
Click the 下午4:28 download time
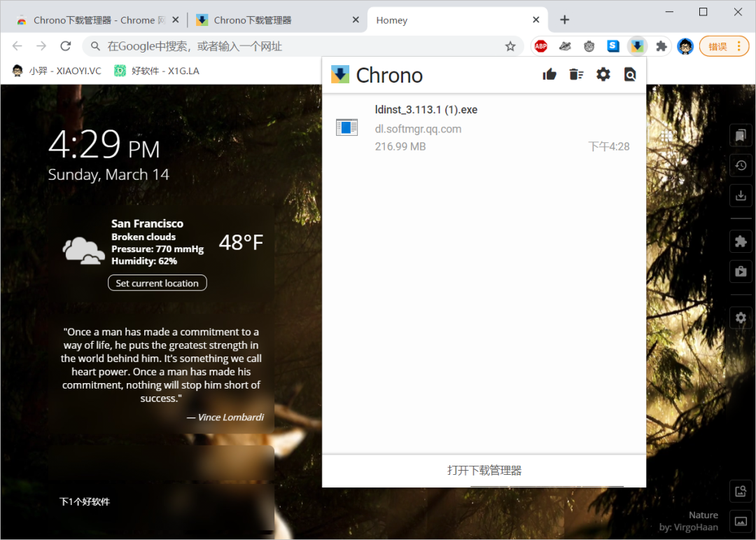coord(609,146)
